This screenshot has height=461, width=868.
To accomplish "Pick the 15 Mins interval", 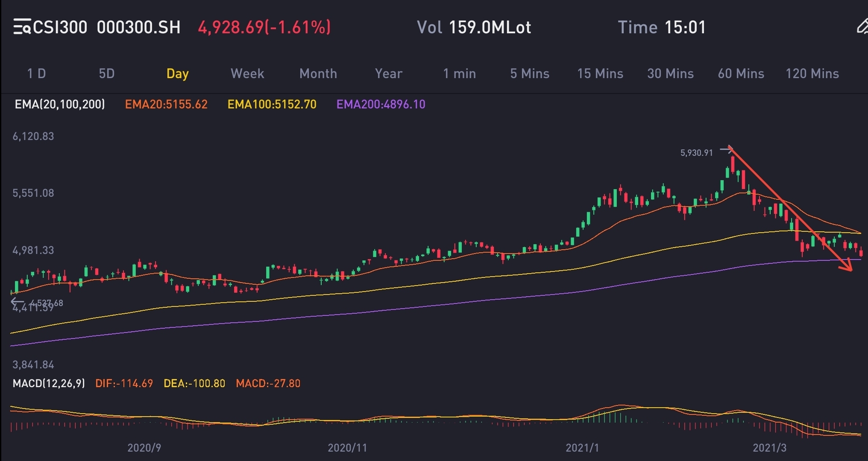I will (600, 73).
